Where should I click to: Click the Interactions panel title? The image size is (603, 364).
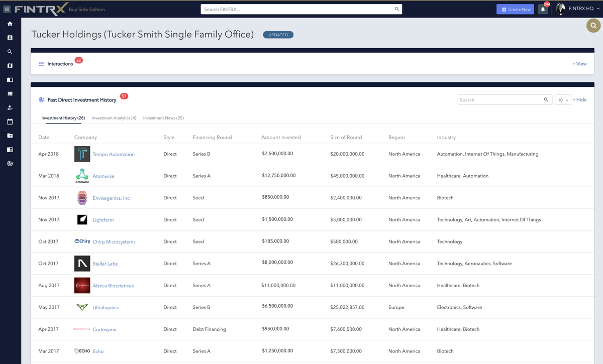click(60, 64)
